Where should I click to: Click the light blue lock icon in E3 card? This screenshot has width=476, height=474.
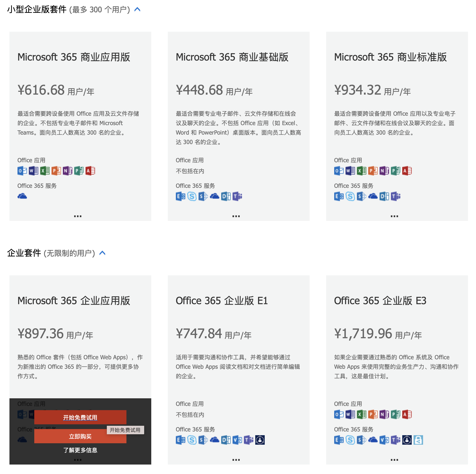click(418, 440)
